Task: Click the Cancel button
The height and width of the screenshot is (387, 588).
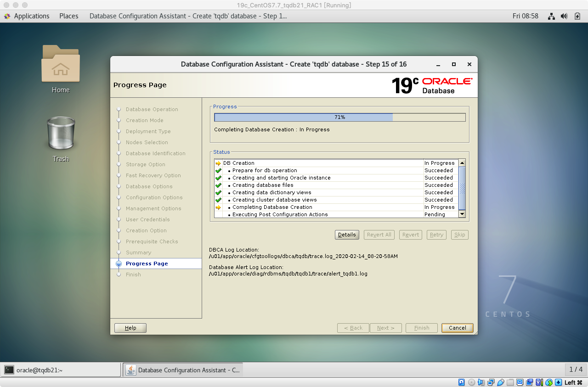Action: coord(457,328)
